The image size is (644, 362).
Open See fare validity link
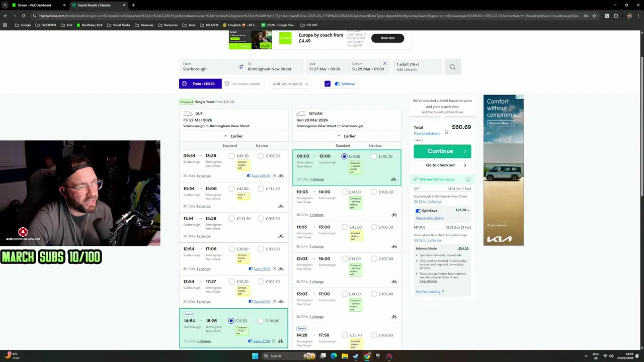(430, 292)
